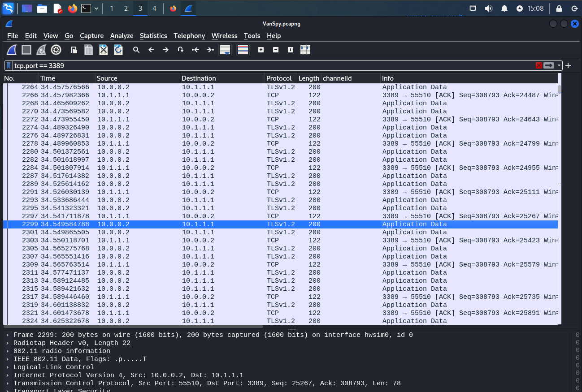The image size is (582, 392).
Task: Sort packets by the Destination column header
Action: (222, 78)
